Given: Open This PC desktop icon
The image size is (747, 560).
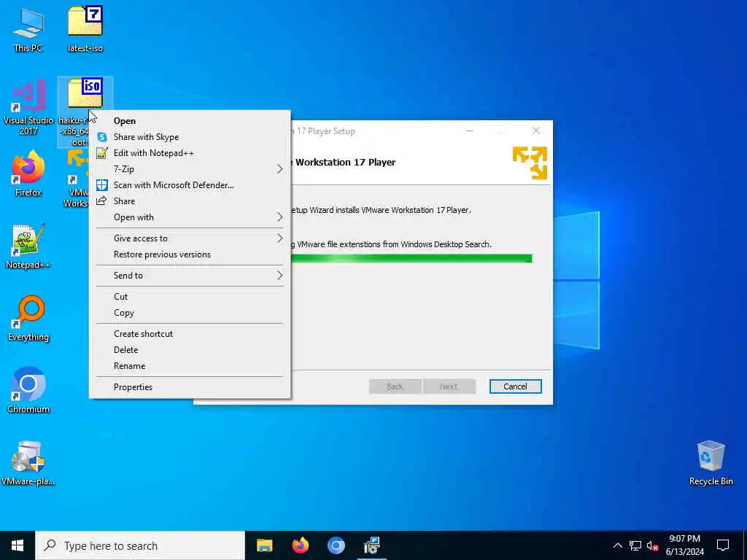Looking at the screenshot, I should pos(28,30).
